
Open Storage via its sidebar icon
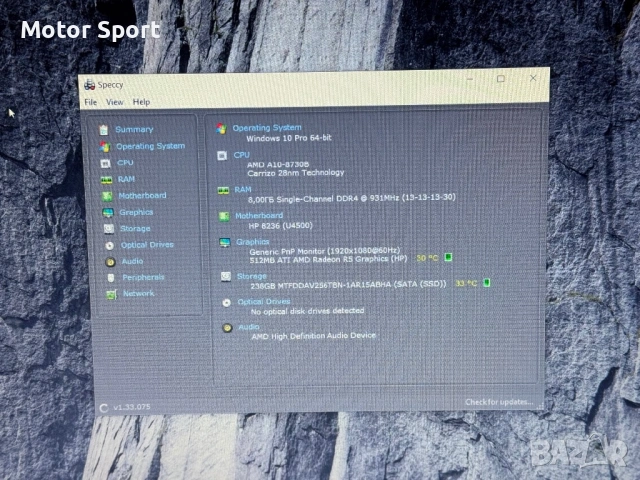[108, 229]
